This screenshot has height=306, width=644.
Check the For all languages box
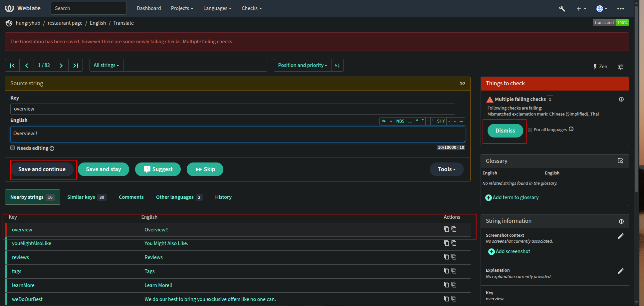pos(530,130)
